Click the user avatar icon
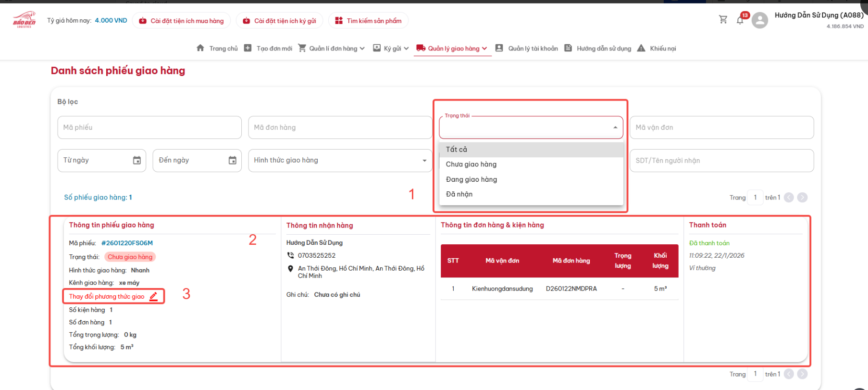868x390 pixels. [x=759, y=20]
